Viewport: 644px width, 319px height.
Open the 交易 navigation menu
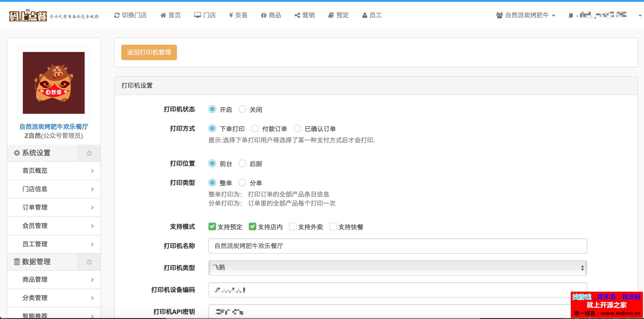(238, 15)
